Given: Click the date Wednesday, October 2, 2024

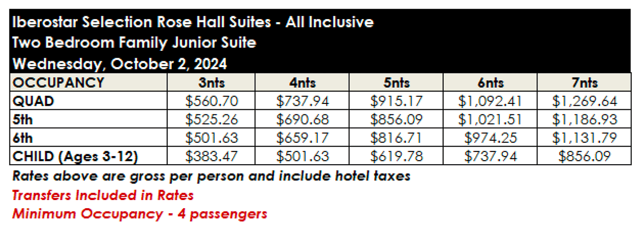Looking at the screenshot, I should (x=120, y=64).
